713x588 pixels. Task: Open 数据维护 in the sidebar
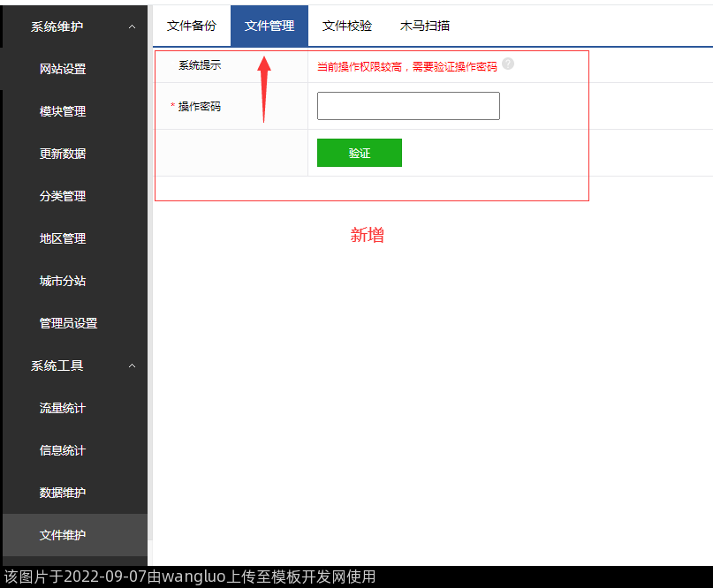[x=63, y=493]
